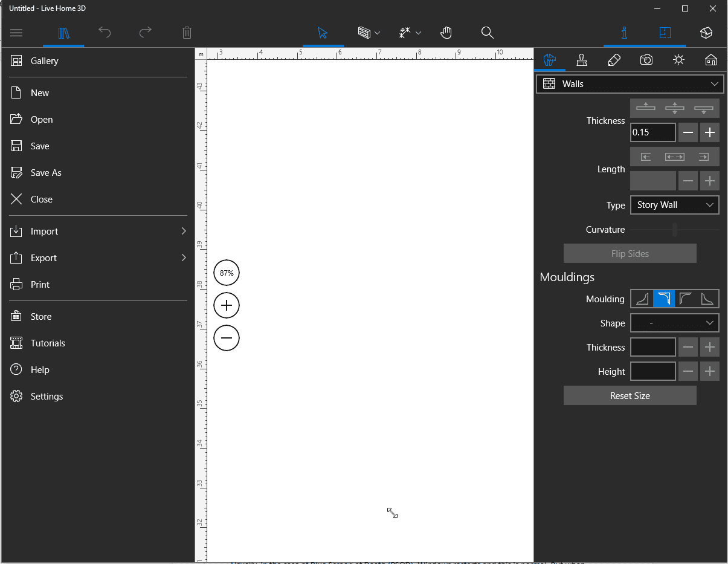Open the stamp Object Type tab
Screen dimensions: 728x564
pos(582,60)
